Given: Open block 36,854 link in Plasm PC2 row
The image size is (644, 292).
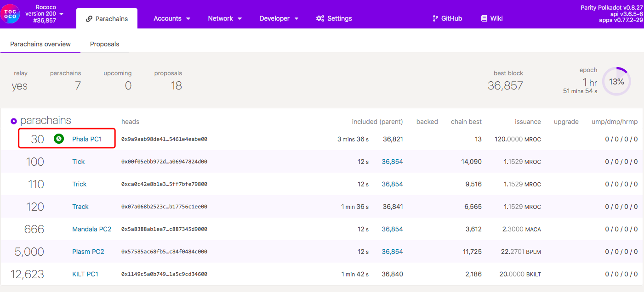Looking at the screenshot, I should 393,252.
